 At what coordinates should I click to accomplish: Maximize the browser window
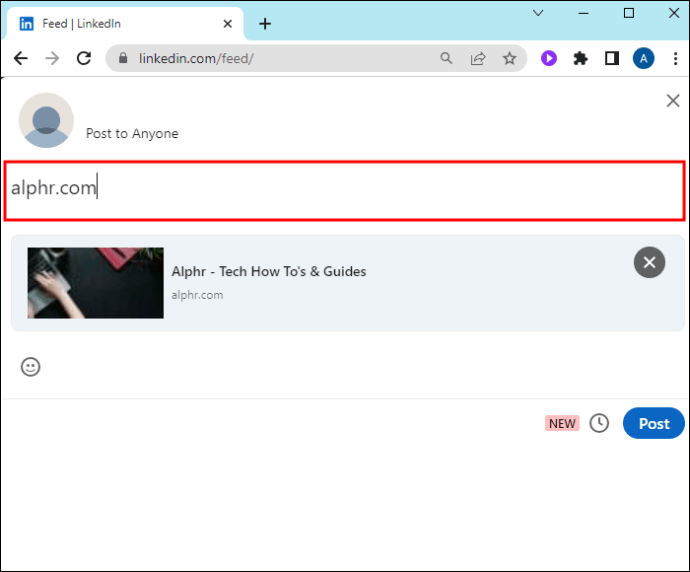[x=629, y=13]
